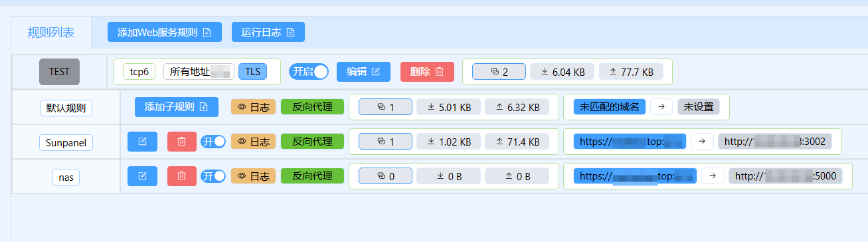This screenshot has width=868, height=242.
Task: Click upload traffic 71.4 KB
Action: [x=517, y=142]
